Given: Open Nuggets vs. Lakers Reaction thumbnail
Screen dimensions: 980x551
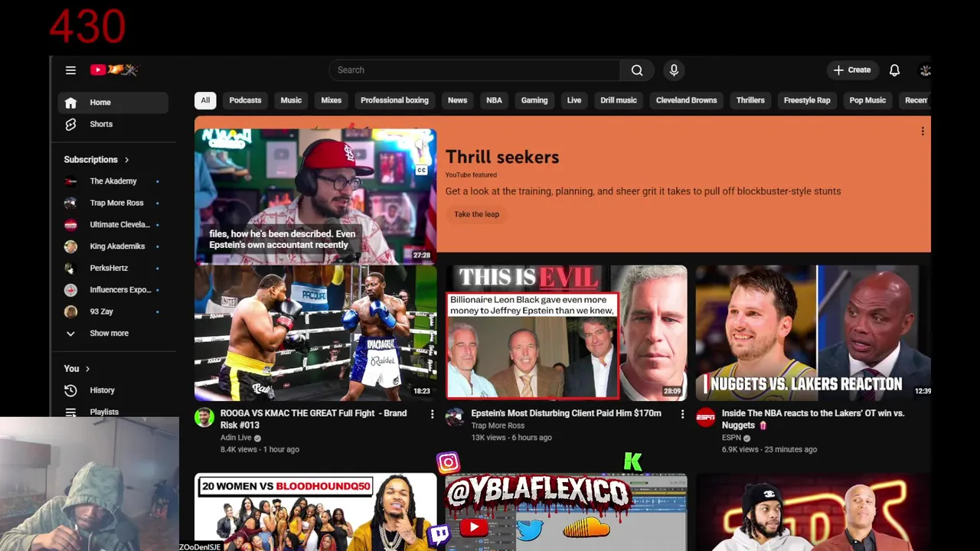Looking at the screenshot, I should click(x=813, y=333).
